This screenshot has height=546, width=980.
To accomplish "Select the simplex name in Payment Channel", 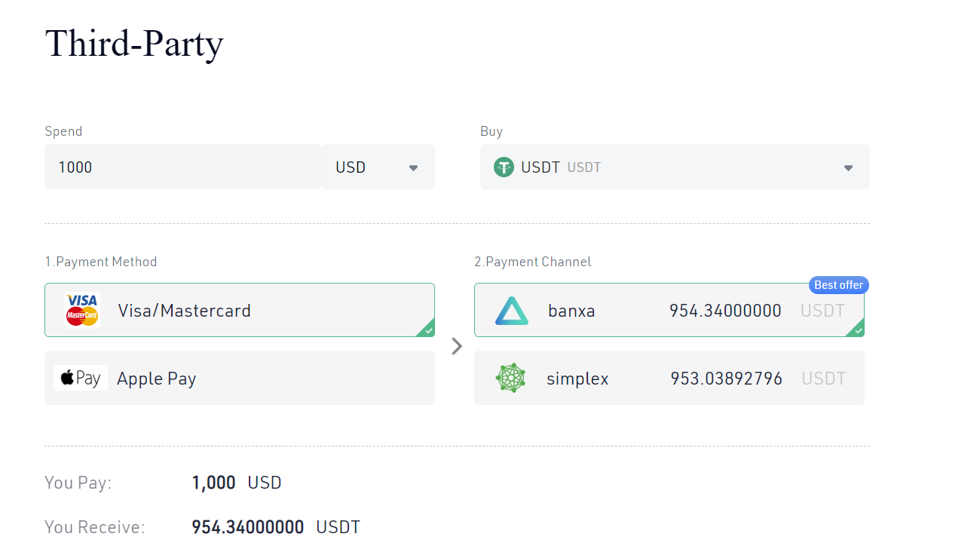I will point(577,379).
